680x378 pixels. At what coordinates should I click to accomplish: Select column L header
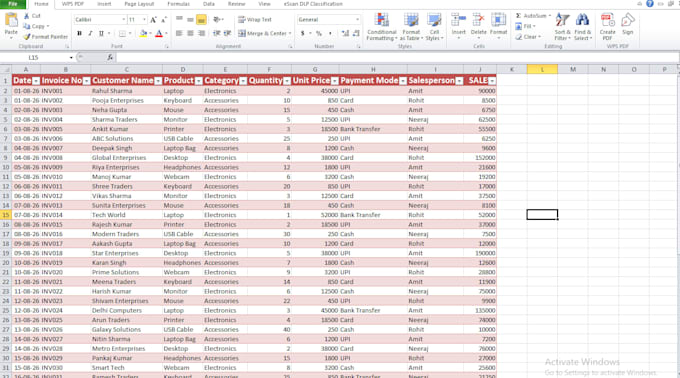(x=542, y=69)
